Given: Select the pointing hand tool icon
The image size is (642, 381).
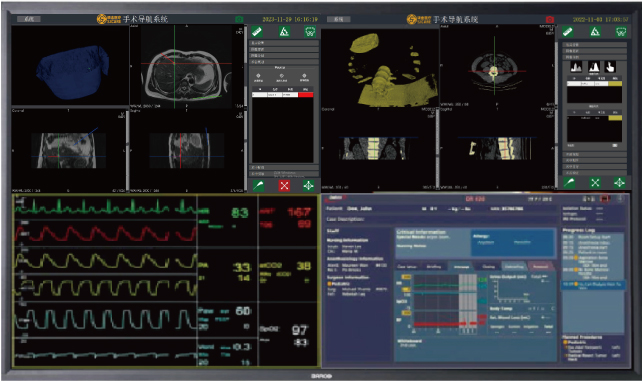Looking at the screenshot, I should pos(610,67).
